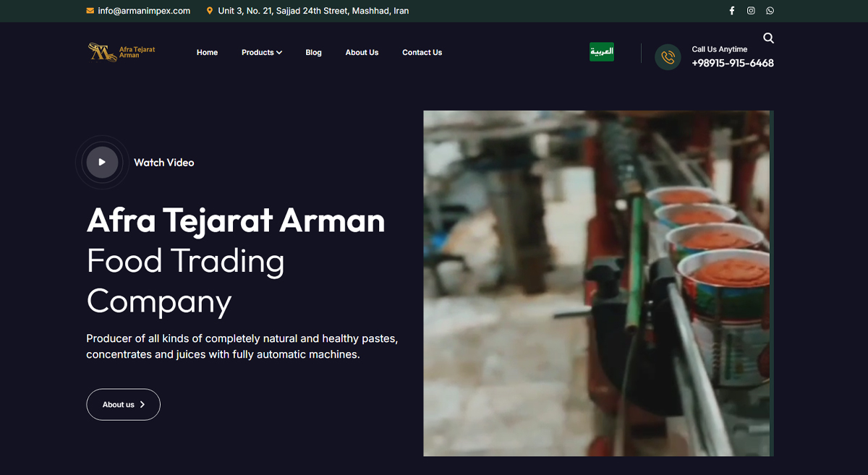Expand the Products dropdown menu
Screen dimensions: 868x475
(x=261, y=53)
